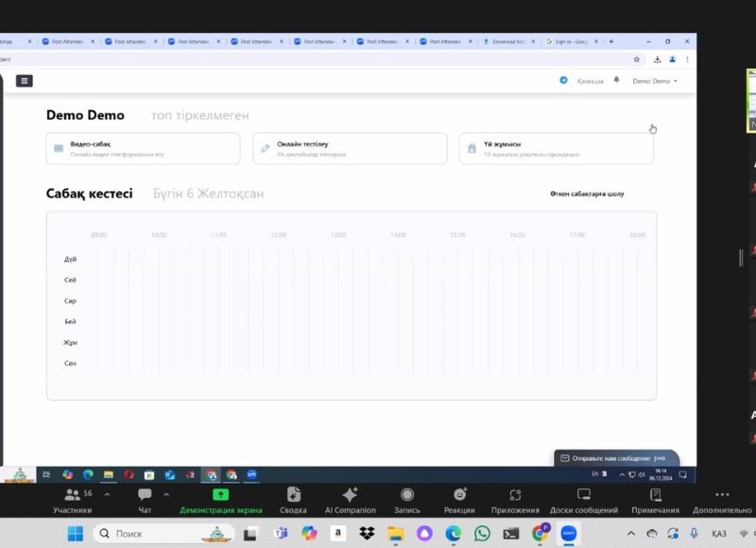Expand the caret next to Участники

coord(107,494)
